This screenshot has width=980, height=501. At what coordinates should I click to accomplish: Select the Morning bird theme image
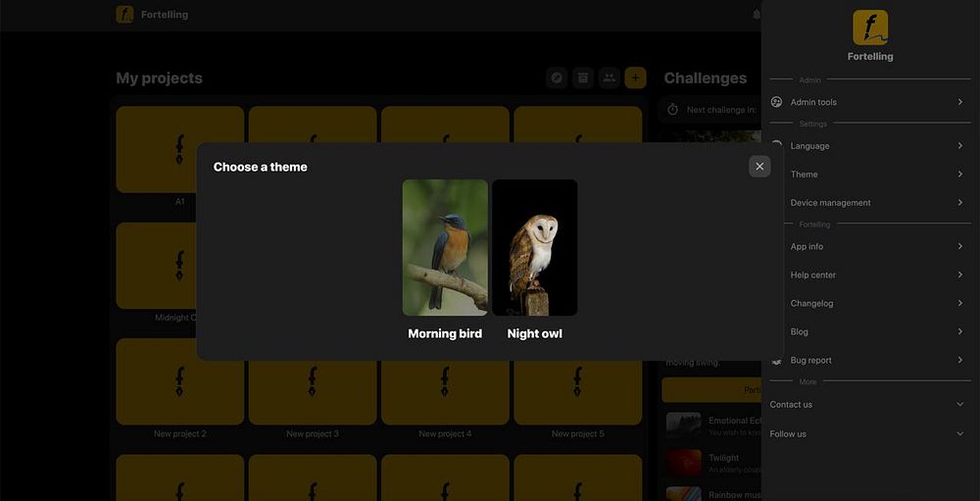coord(445,248)
